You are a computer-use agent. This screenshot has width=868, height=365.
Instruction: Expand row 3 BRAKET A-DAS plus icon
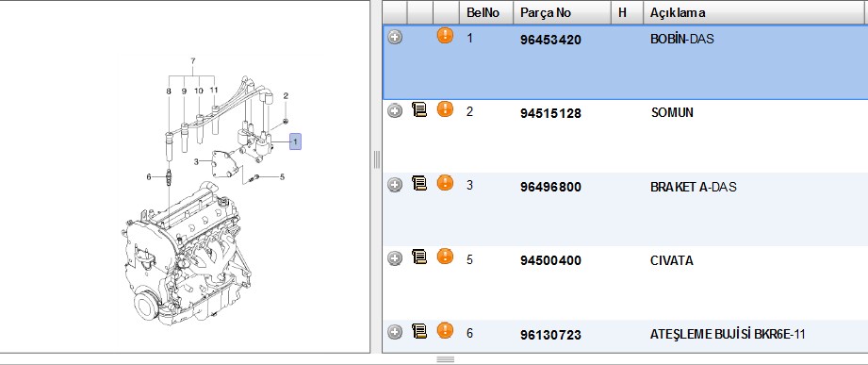[395, 185]
